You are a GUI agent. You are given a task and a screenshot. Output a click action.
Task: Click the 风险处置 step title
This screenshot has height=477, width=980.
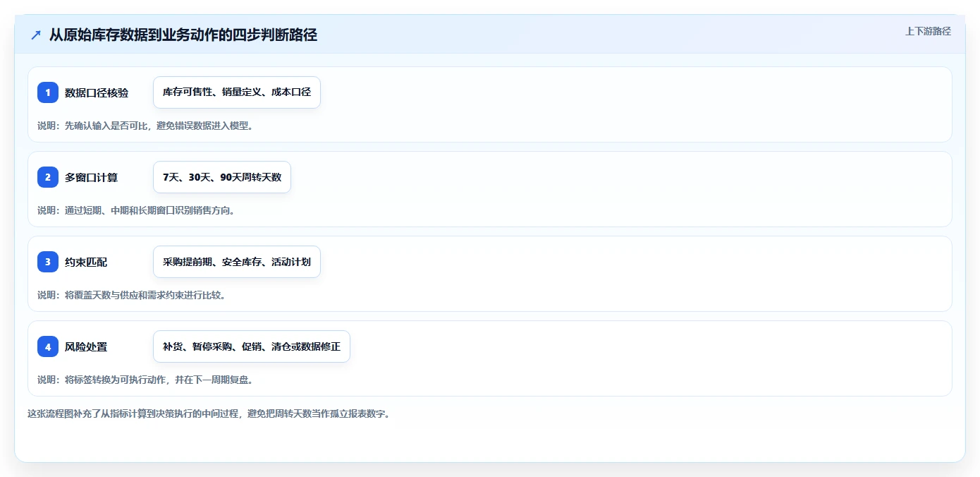[x=86, y=346]
